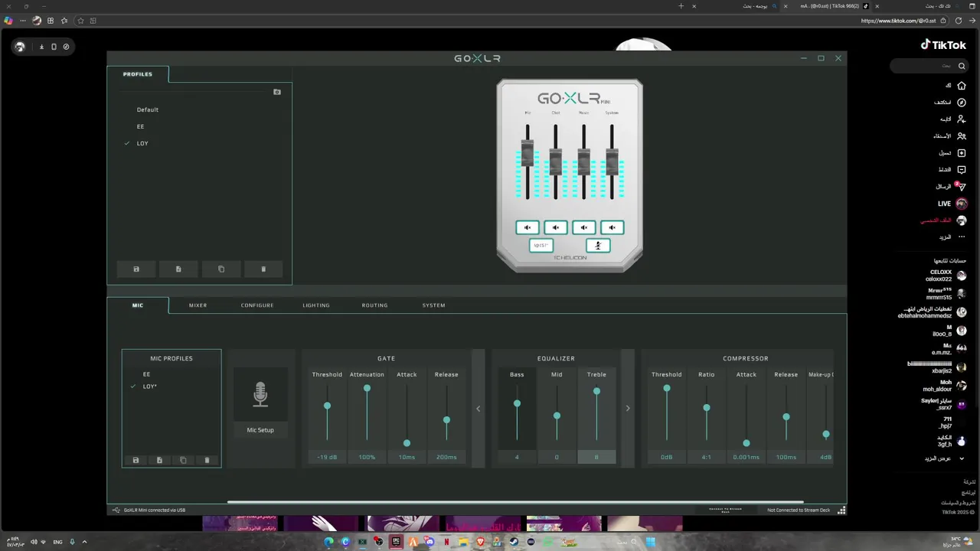Save the current profile in Profiles panel
The width and height of the screenshot is (980, 551).
pyautogui.click(x=136, y=269)
